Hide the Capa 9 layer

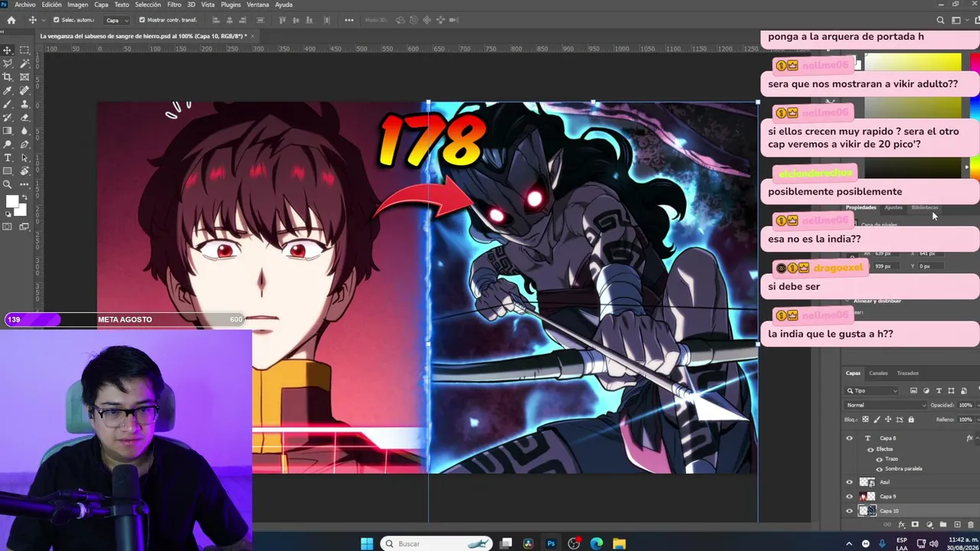click(x=849, y=497)
